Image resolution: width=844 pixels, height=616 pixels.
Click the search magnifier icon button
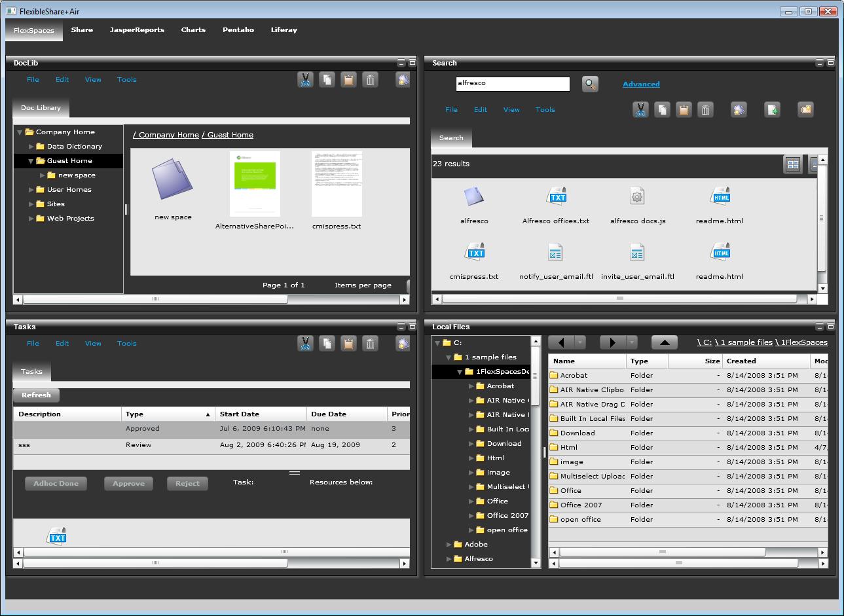click(x=590, y=84)
